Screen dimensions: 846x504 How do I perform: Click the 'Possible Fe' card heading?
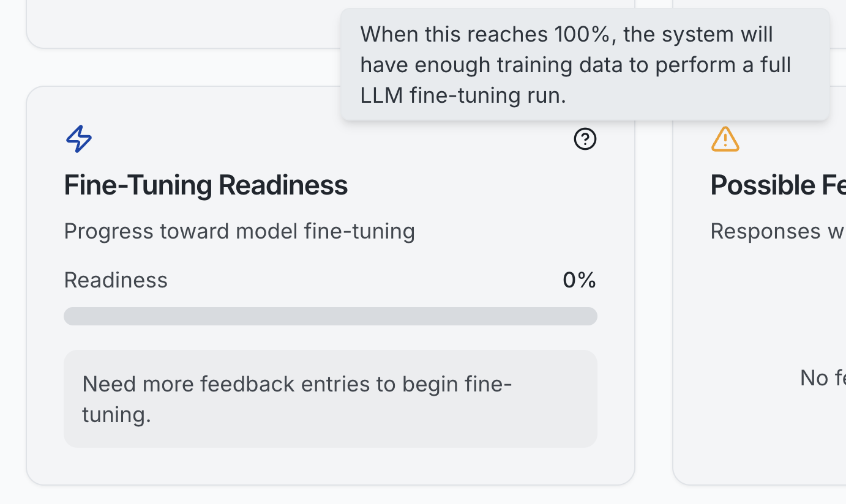click(x=778, y=185)
